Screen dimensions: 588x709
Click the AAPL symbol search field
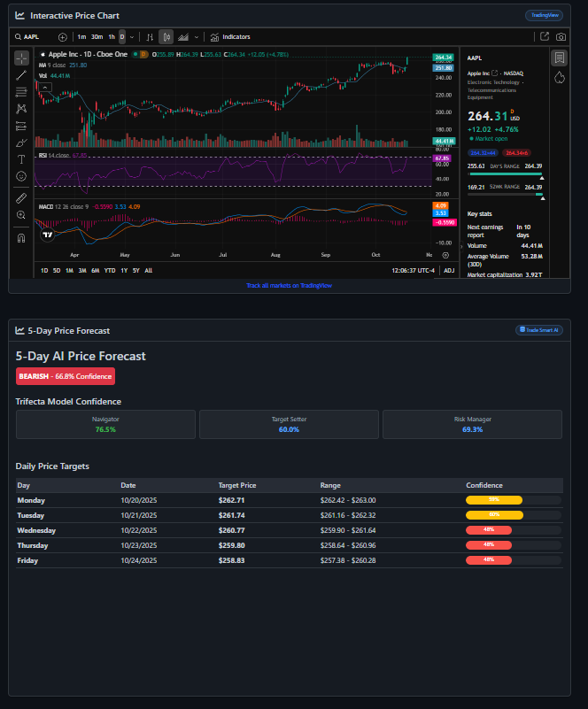coord(32,37)
